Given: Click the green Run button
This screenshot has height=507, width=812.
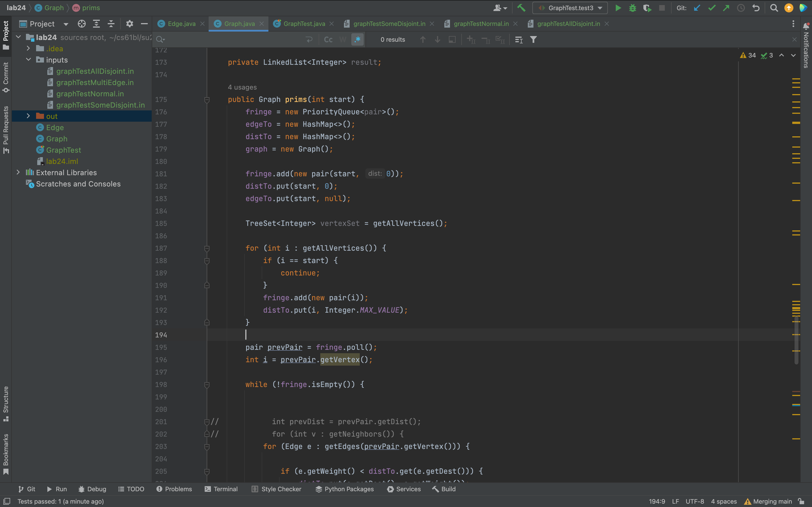Looking at the screenshot, I should 618,8.
